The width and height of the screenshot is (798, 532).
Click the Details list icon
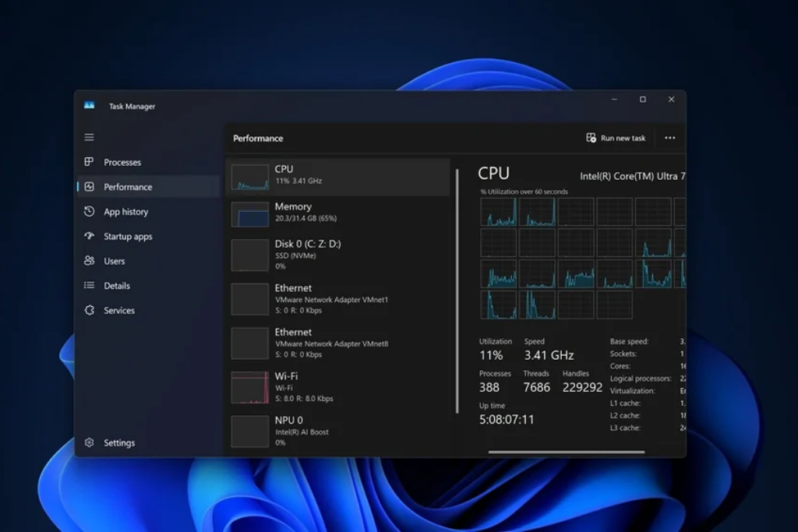pyautogui.click(x=89, y=286)
